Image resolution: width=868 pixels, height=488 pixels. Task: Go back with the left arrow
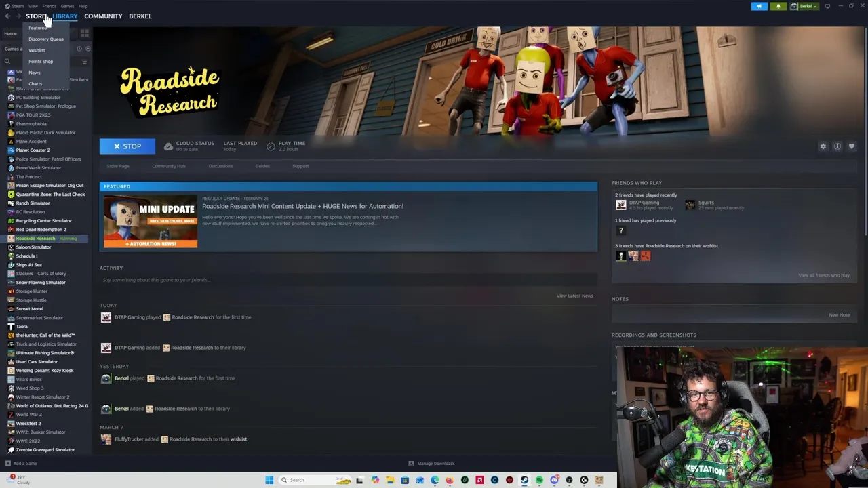(x=8, y=16)
